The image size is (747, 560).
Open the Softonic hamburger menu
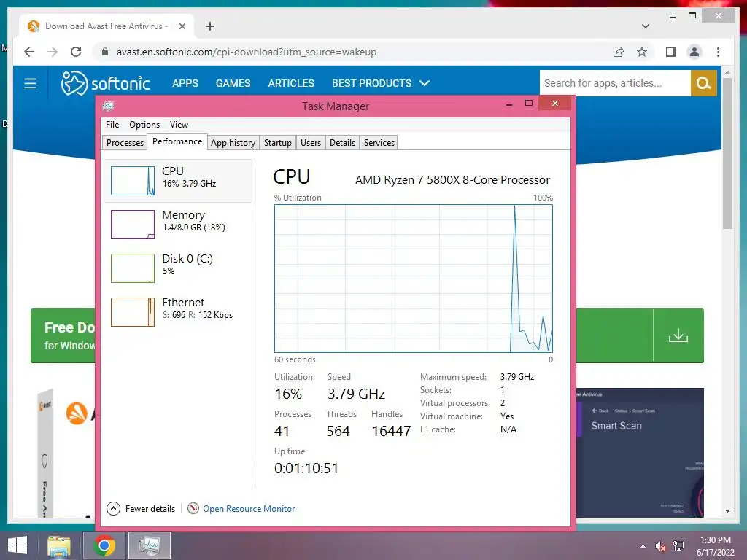tap(30, 83)
